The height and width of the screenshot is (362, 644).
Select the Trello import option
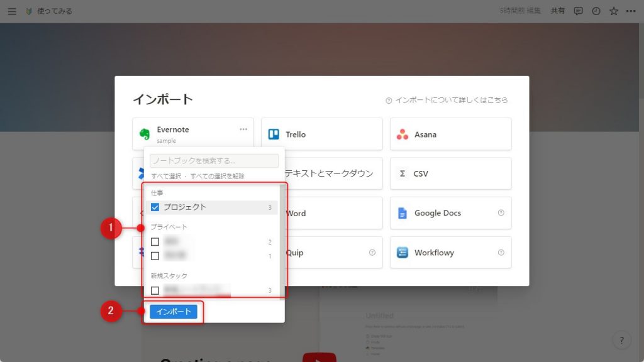[x=322, y=134]
